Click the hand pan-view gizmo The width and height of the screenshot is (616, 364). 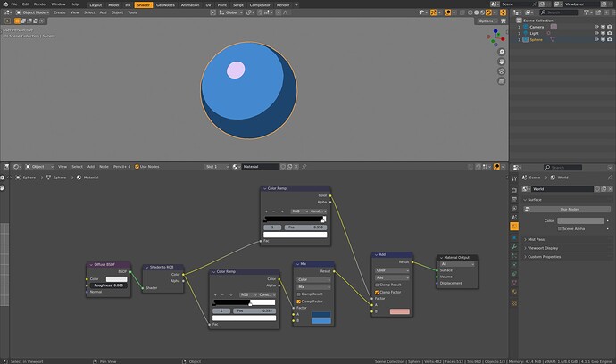pyautogui.click(x=502, y=62)
